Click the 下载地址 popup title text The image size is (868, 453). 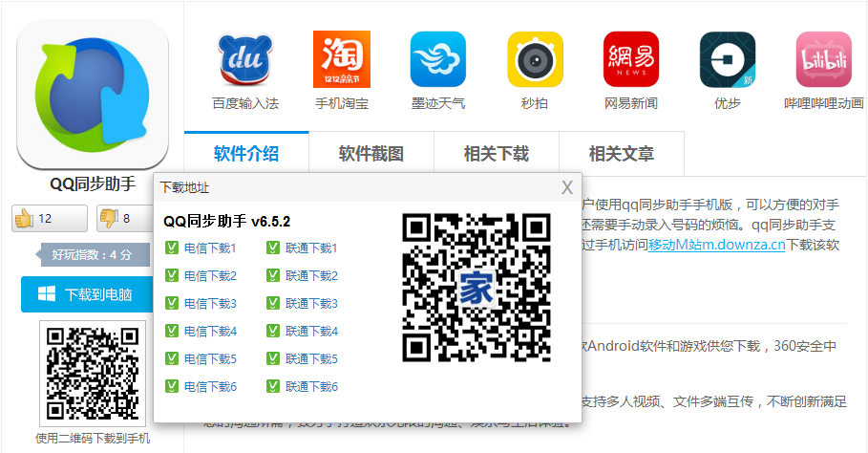pyautogui.click(x=184, y=187)
